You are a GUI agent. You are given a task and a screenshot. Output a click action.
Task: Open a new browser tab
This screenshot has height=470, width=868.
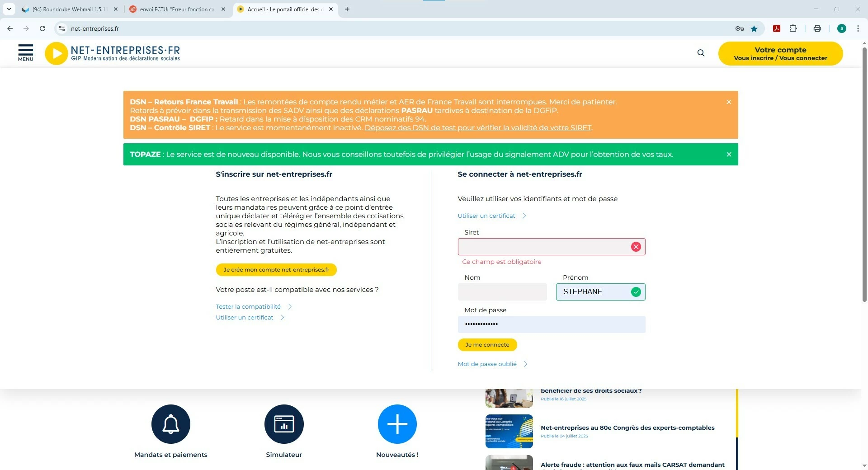coord(347,9)
